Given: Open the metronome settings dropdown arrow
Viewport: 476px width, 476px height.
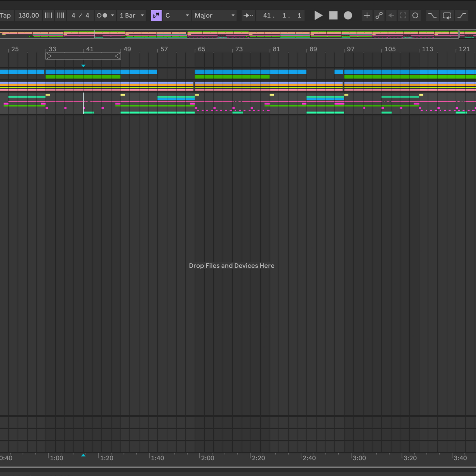Looking at the screenshot, I should tap(112, 15).
